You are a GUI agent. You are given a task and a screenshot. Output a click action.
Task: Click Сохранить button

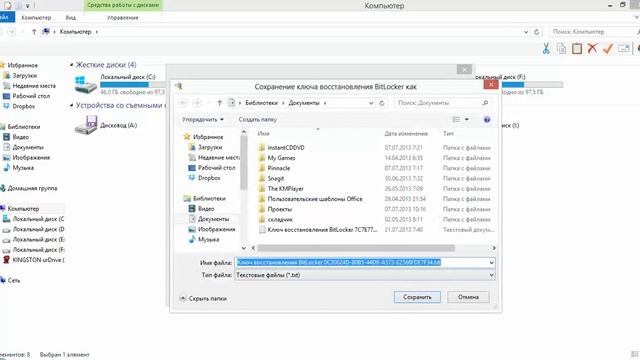tap(417, 297)
